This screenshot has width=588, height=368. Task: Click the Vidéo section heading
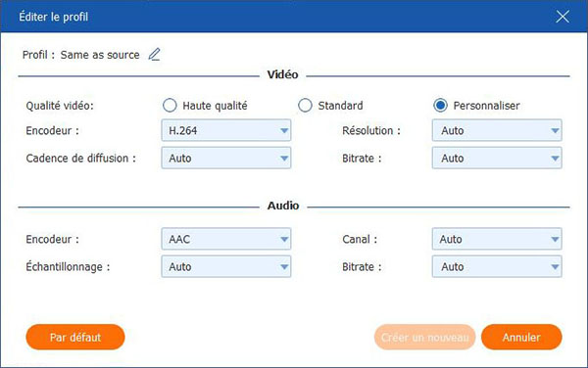[283, 75]
